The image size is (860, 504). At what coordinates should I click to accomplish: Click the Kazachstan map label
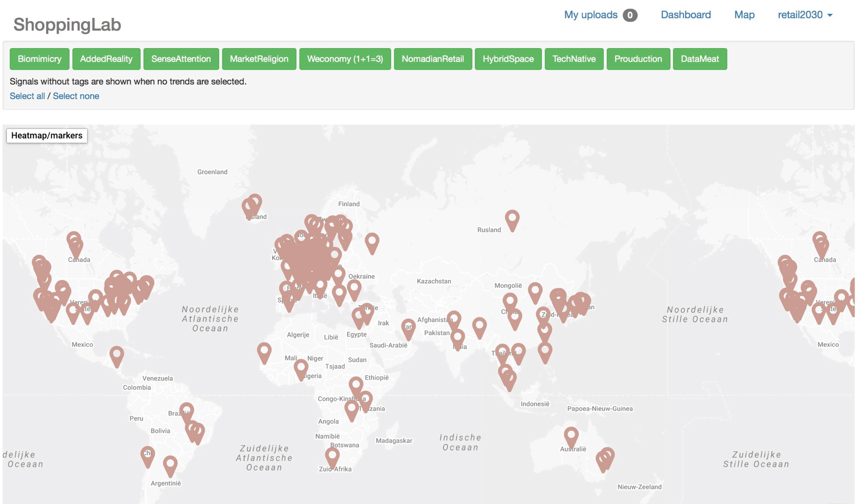click(434, 281)
